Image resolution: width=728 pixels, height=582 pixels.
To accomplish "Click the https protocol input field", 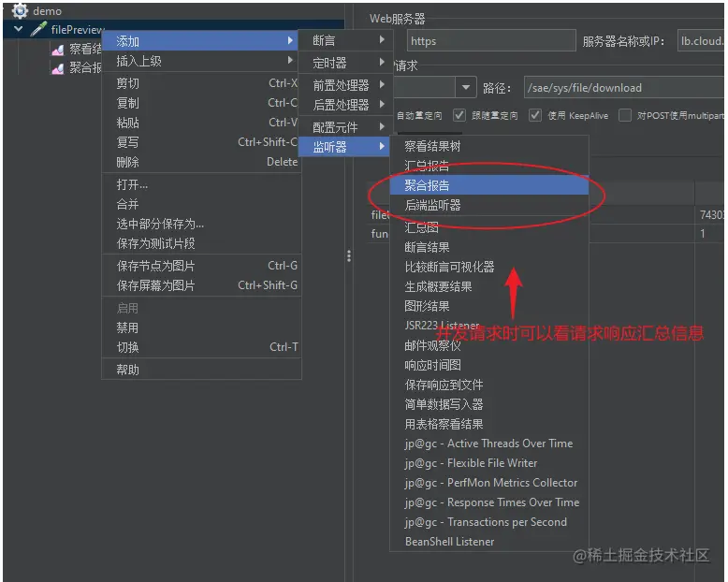I will tap(491, 41).
